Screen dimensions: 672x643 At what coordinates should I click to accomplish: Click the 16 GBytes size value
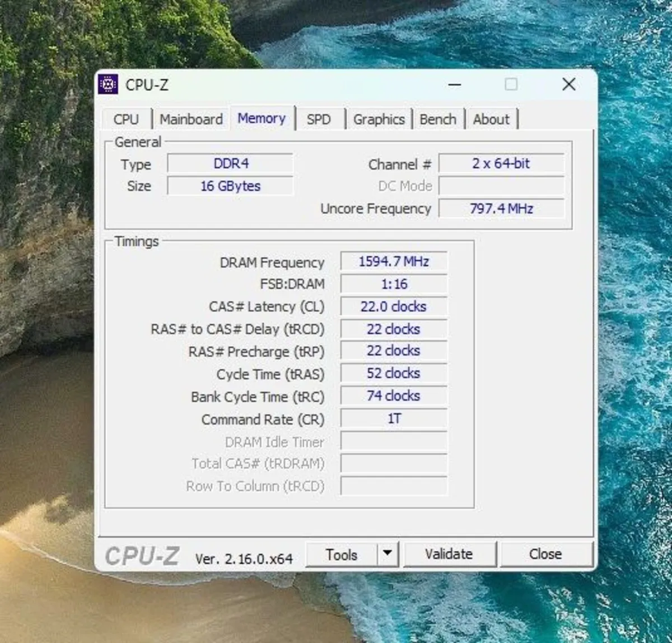point(231,186)
